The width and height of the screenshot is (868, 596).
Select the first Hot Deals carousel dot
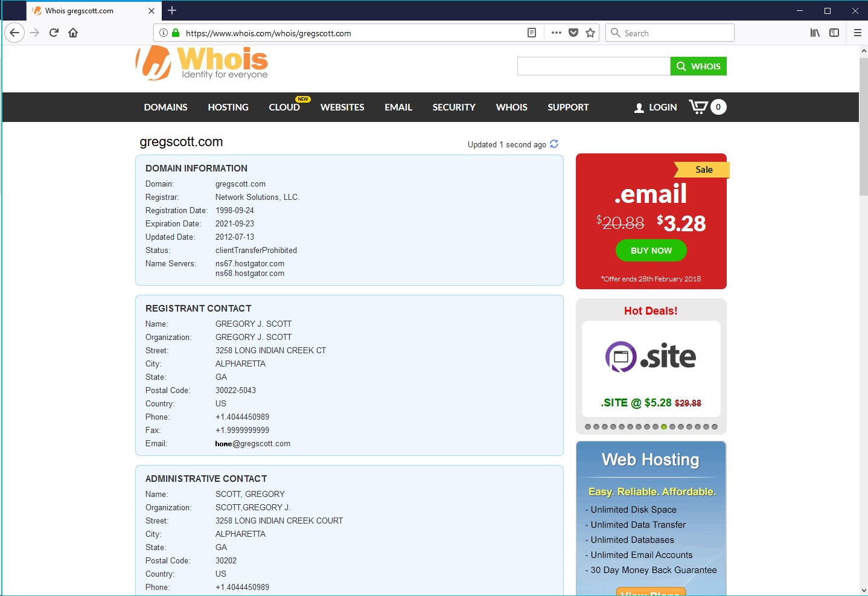tap(588, 427)
